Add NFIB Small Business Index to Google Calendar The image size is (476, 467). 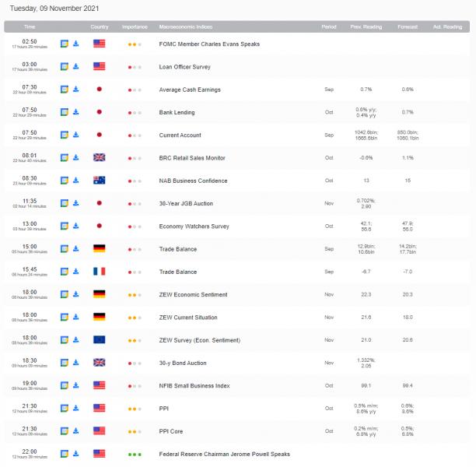click(x=65, y=385)
